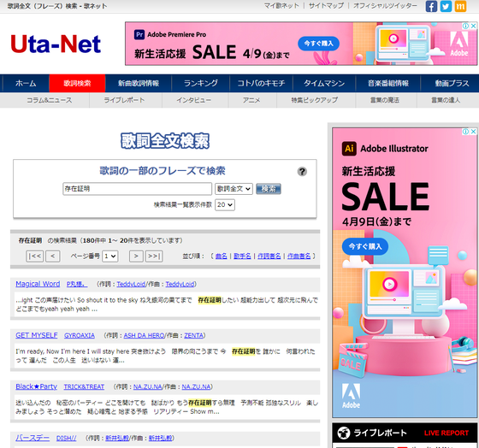Open 特集ピックアップ submenu item
Viewport: 479px width, 448px height.
(315, 100)
